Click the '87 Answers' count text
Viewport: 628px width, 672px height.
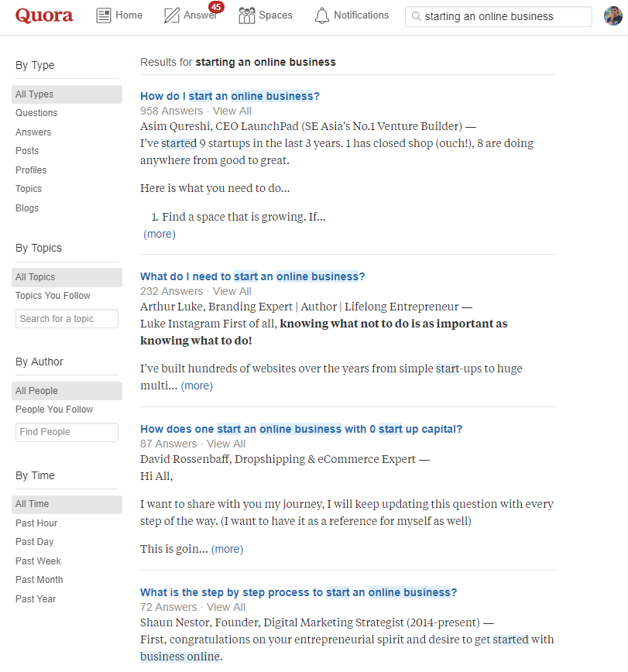pos(169,444)
